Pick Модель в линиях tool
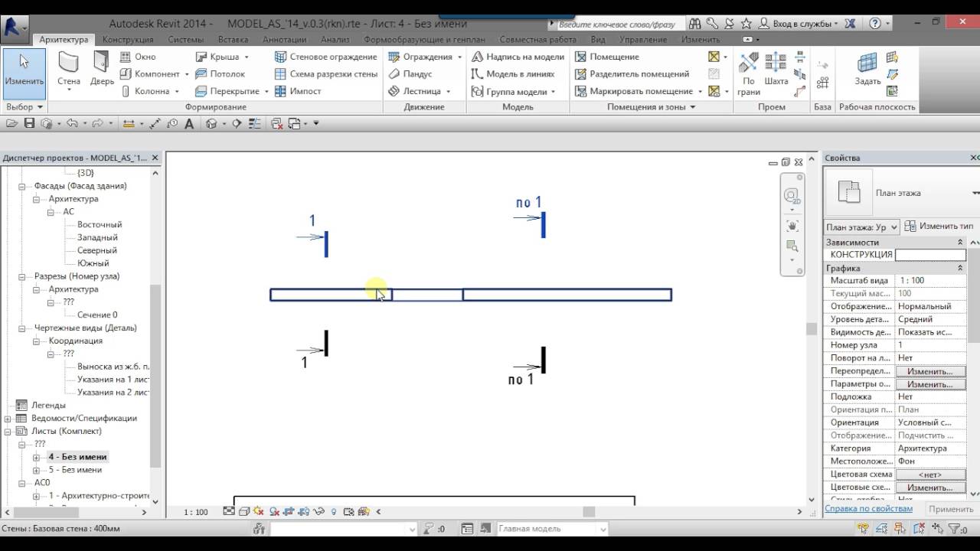Screen dimensions: 980x551 click(x=511, y=74)
